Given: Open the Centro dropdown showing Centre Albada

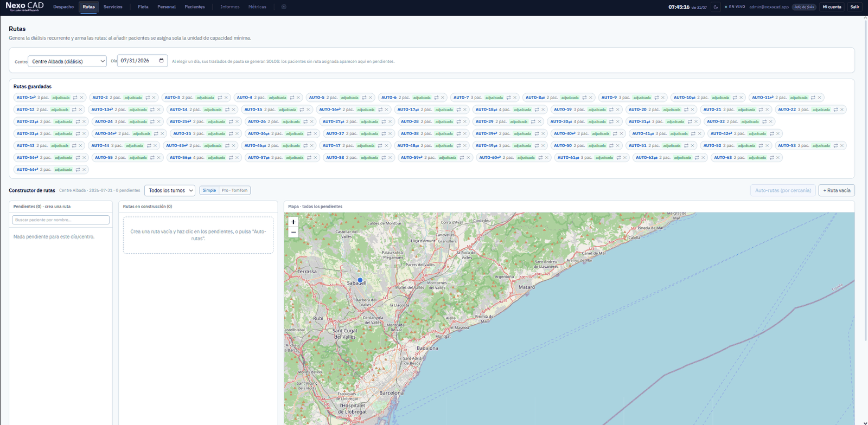Looking at the screenshot, I should 67,61.
